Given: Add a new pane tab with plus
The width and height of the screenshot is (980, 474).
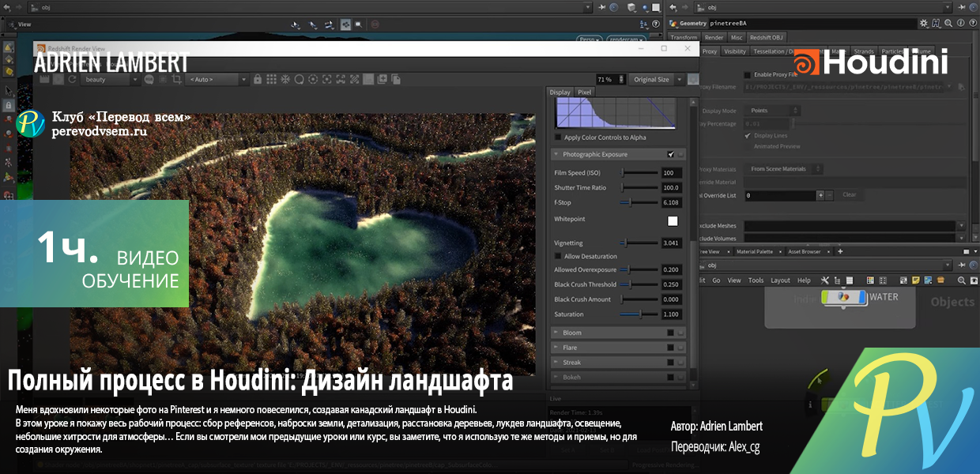Looking at the screenshot, I should (x=840, y=251).
